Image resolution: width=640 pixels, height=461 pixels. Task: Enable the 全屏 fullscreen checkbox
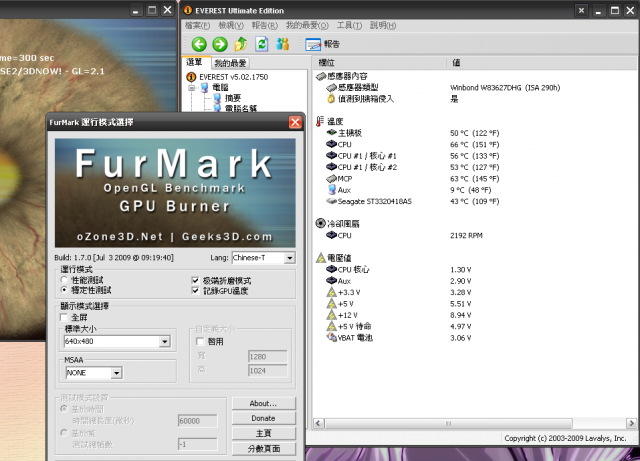(x=64, y=317)
